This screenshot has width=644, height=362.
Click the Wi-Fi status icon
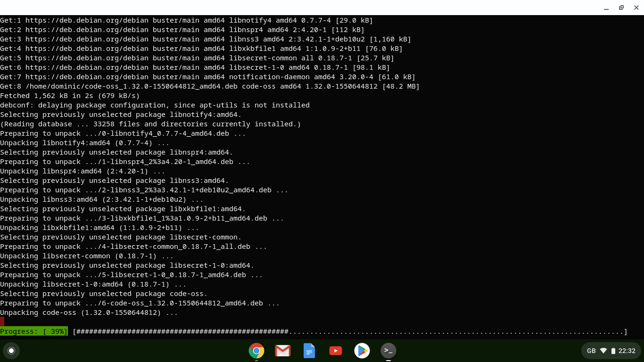[x=604, y=351]
